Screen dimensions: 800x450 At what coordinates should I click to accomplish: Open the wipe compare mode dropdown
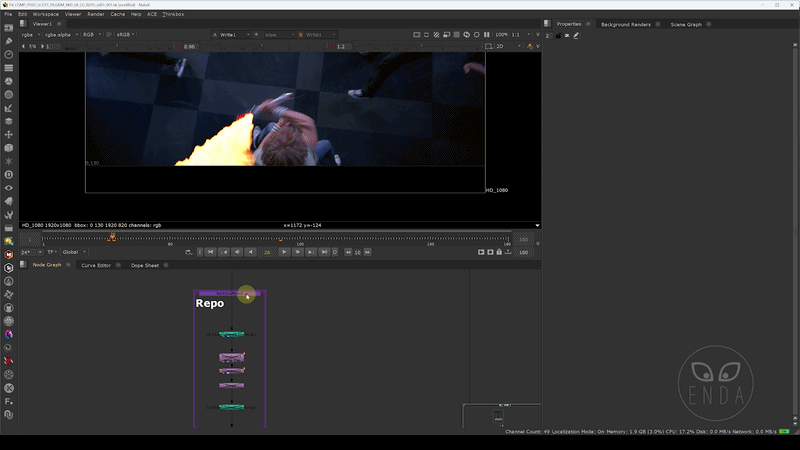[x=279, y=35]
